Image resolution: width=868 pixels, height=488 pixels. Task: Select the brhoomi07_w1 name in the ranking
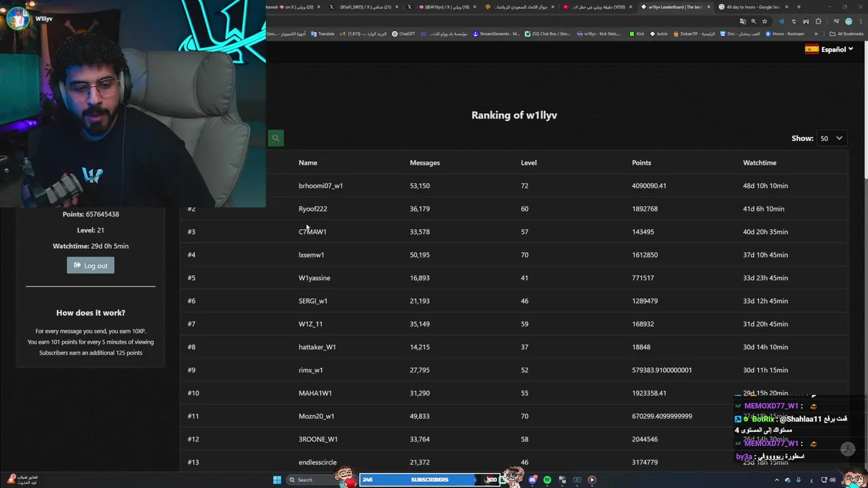pos(320,186)
